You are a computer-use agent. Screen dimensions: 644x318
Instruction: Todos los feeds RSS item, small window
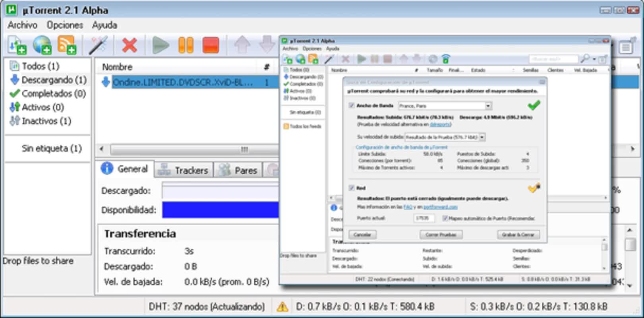pos(302,126)
